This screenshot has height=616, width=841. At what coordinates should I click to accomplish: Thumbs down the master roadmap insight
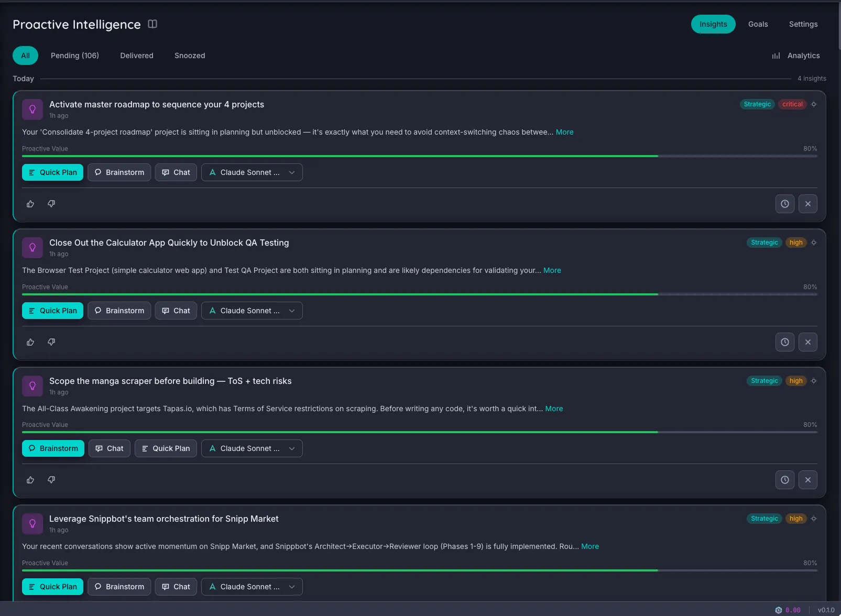(x=51, y=204)
